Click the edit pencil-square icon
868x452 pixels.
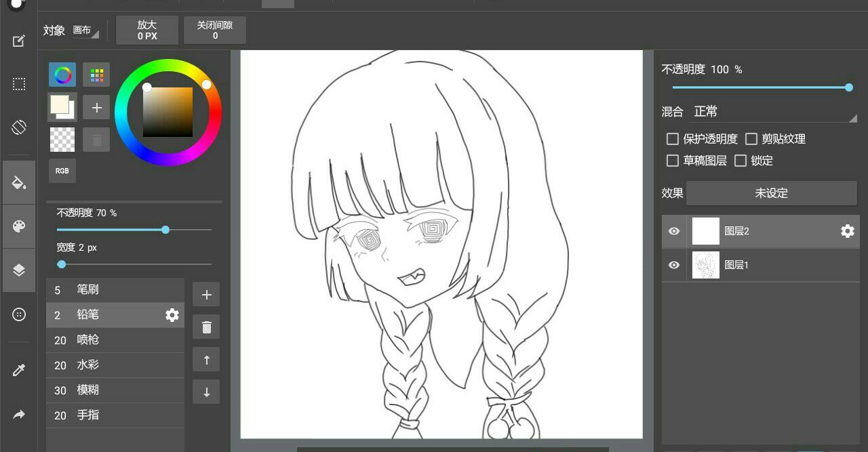pyautogui.click(x=19, y=41)
